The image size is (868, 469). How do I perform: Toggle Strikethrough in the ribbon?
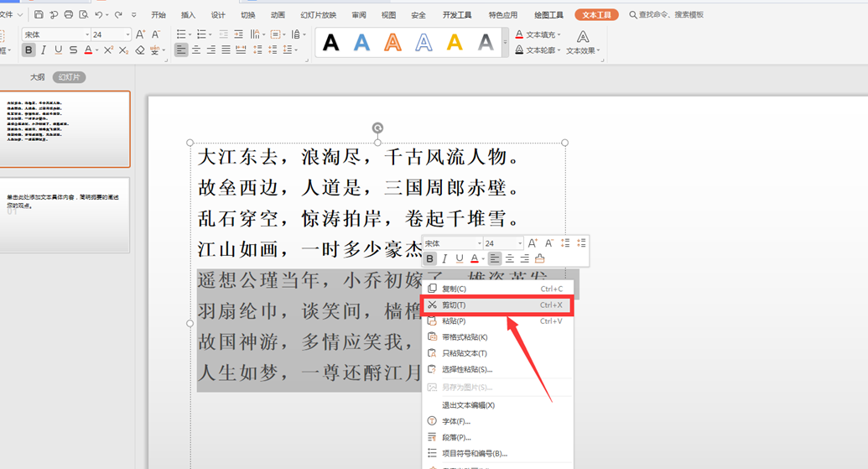[73, 50]
